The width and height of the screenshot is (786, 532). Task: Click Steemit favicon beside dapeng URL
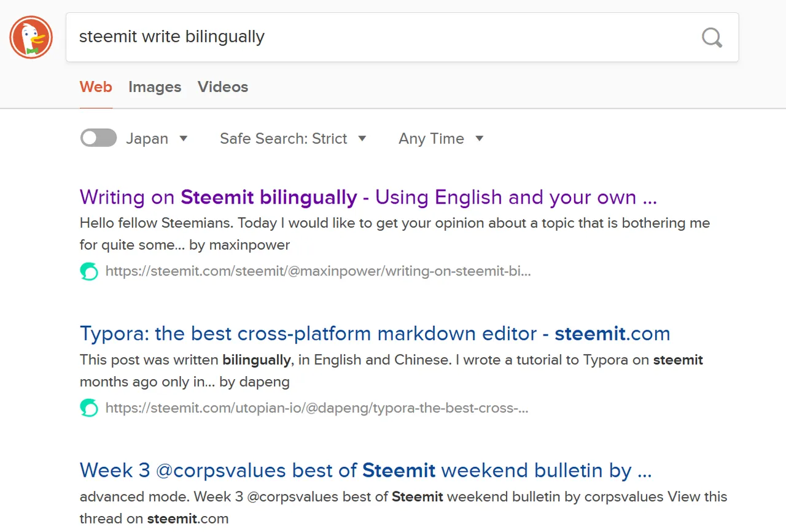89,408
